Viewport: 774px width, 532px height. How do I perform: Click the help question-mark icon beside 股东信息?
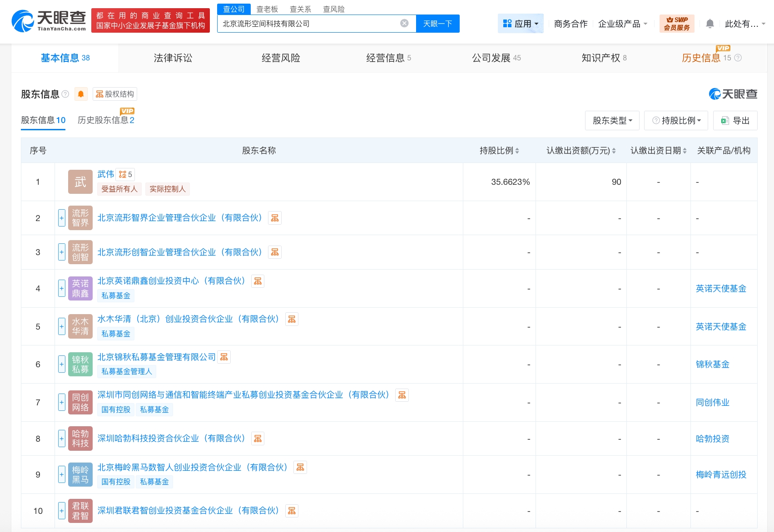click(x=66, y=94)
